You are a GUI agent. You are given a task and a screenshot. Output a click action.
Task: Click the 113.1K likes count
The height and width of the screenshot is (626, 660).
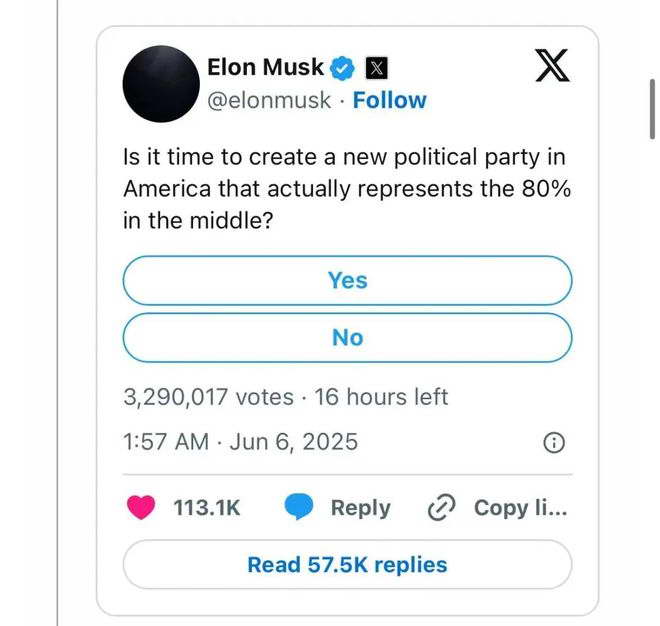pyautogui.click(x=207, y=508)
